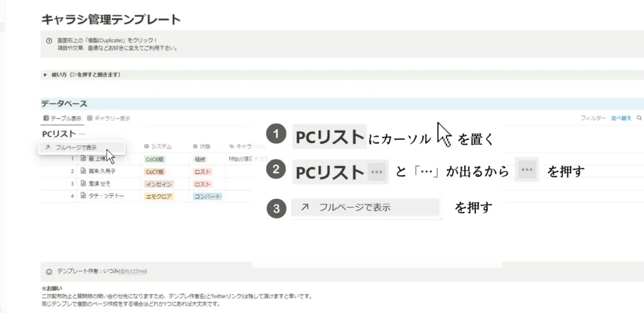644x313 pixels.
Task: Open the 状態 column header
Action: click(x=202, y=146)
